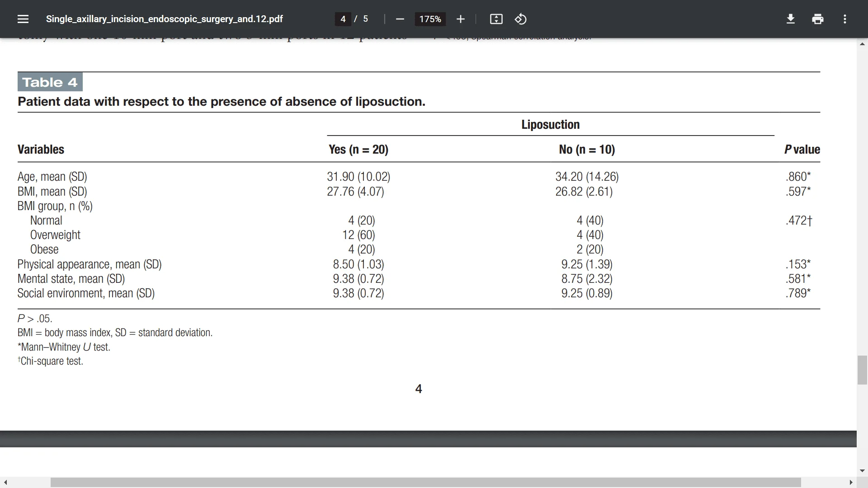
Task: Click the scroll up arrow
Action: tap(862, 44)
